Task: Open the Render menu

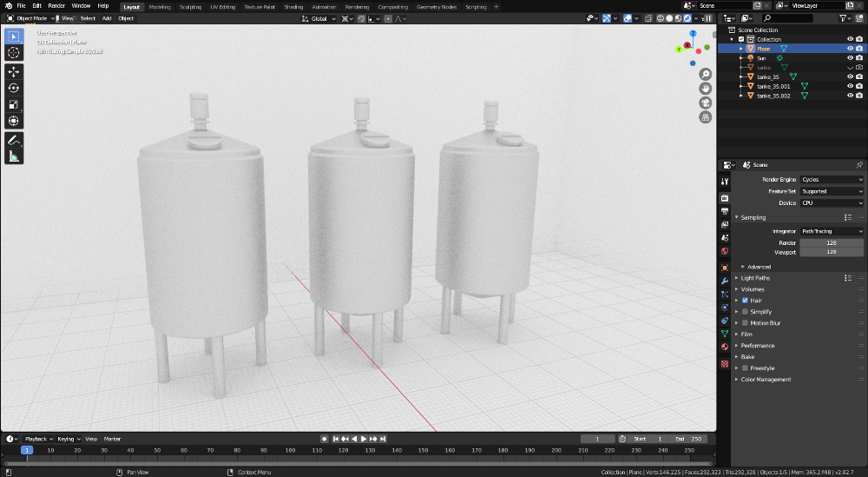Action: (x=56, y=6)
